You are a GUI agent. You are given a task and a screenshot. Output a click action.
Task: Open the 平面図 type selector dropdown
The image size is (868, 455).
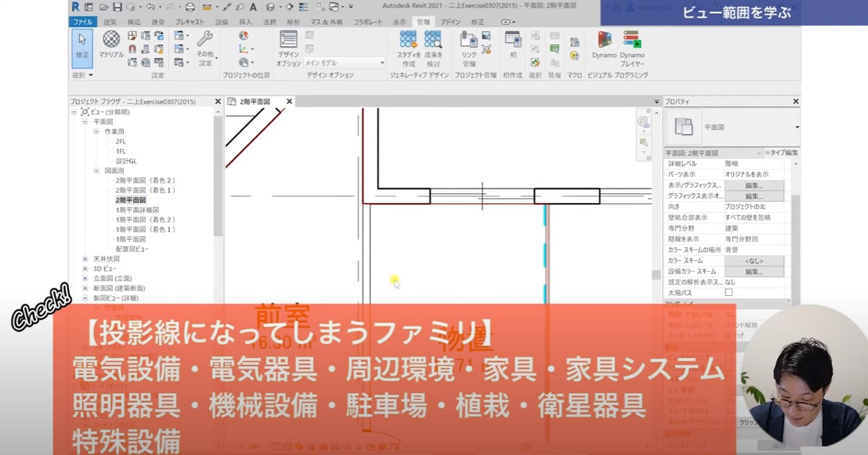coord(797,127)
